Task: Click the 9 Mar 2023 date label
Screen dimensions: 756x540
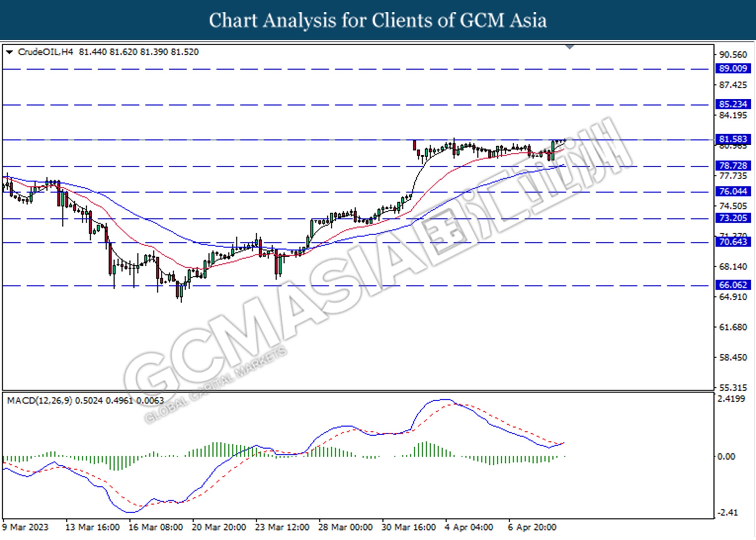Action: 25,527
